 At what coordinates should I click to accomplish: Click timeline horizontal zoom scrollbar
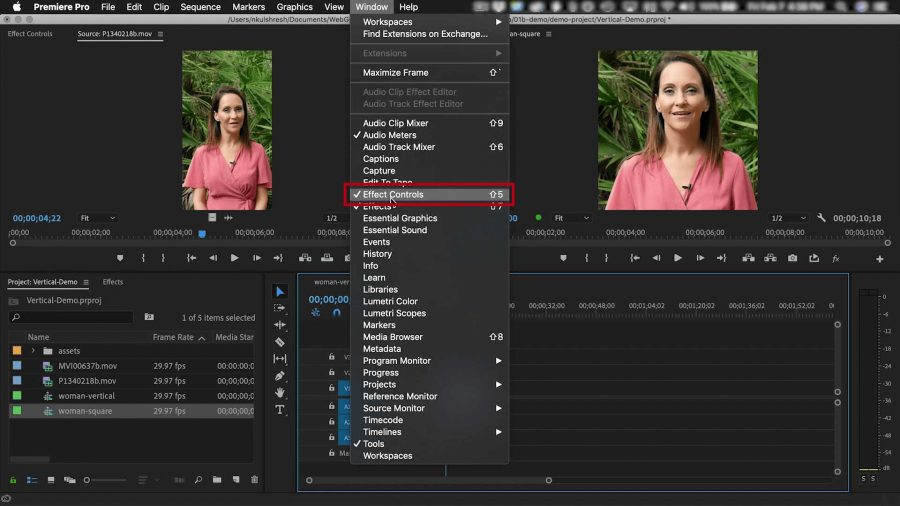429,480
